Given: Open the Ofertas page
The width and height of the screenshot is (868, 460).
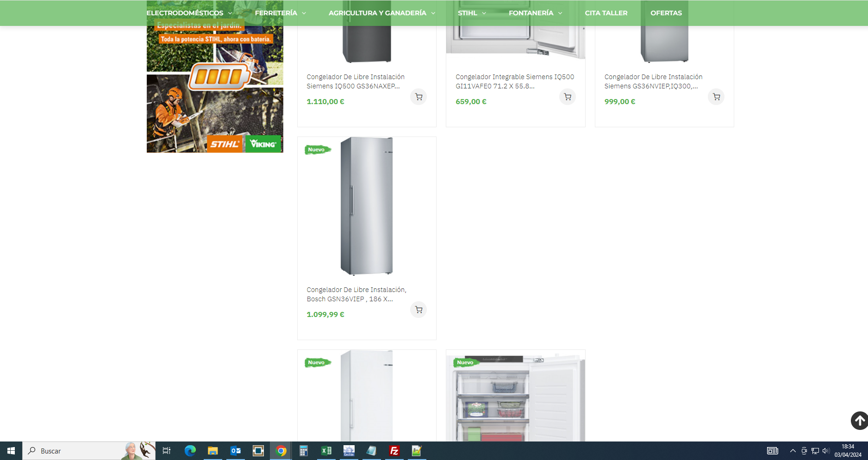Looking at the screenshot, I should pyautogui.click(x=666, y=13).
